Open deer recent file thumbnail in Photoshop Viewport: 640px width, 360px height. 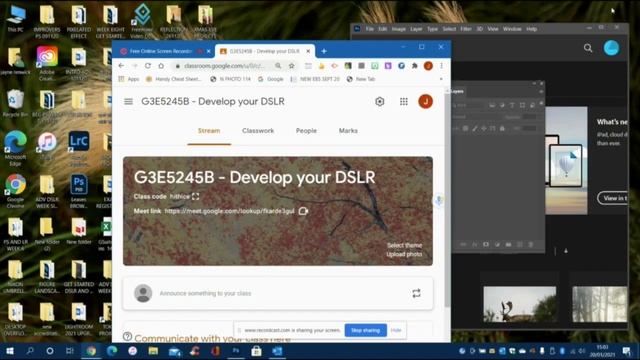(x=520, y=304)
